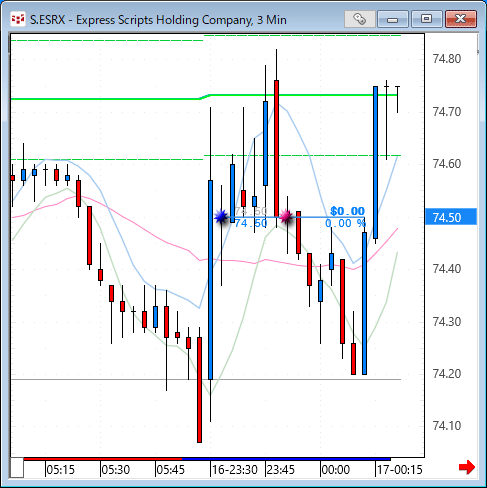Click the 74.80 price scale label
This screenshot has height=488, width=487.
pos(447,59)
